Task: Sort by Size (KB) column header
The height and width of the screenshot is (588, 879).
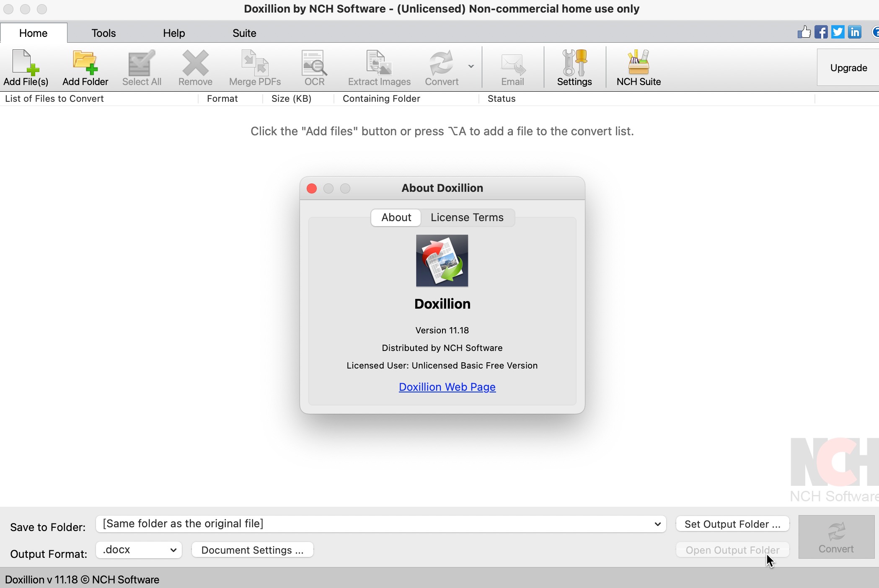Action: point(298,99)
